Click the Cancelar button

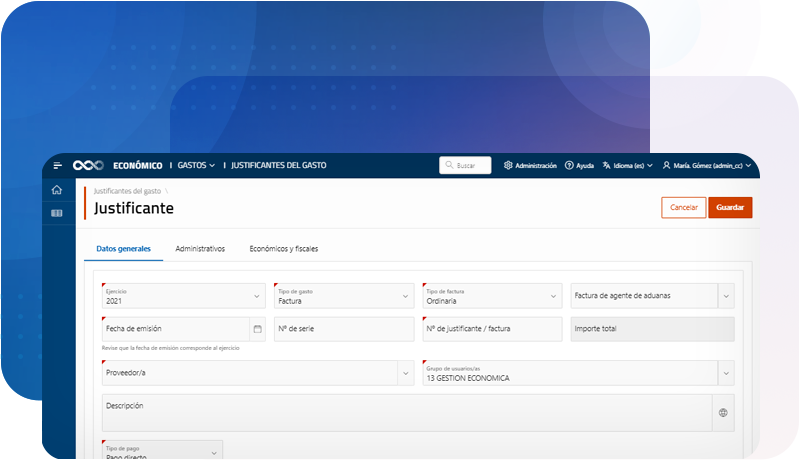coord(683,207)
